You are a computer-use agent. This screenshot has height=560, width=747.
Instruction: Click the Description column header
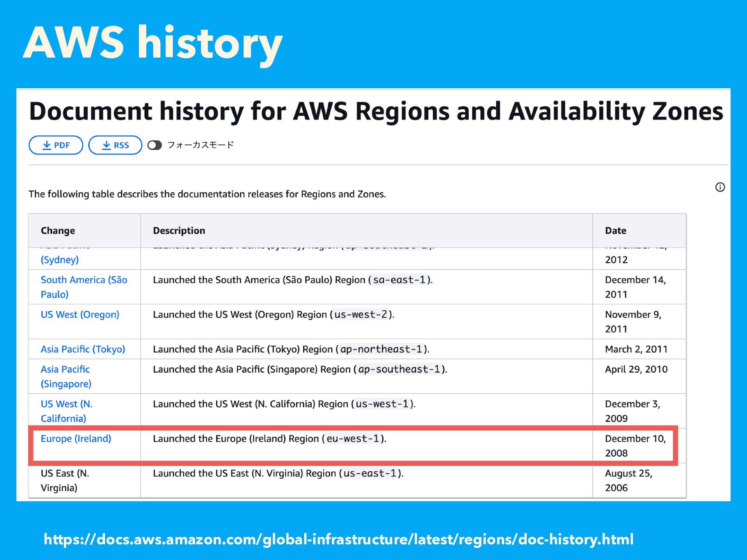pyautogui.click(x=179, y=231)
